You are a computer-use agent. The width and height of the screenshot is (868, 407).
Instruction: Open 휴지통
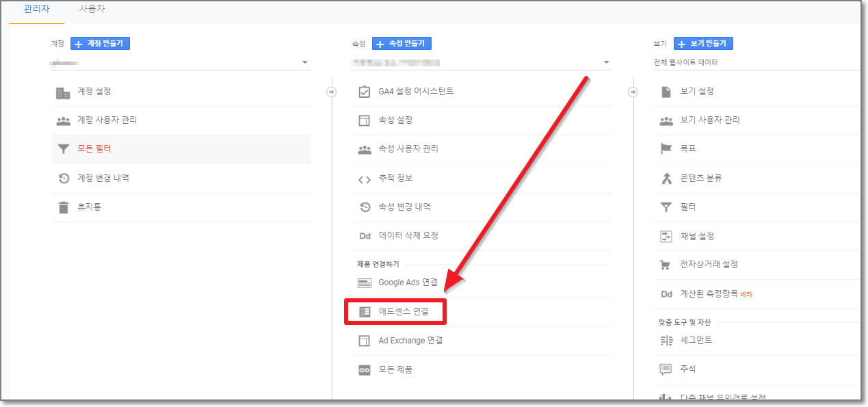(181, 207)
